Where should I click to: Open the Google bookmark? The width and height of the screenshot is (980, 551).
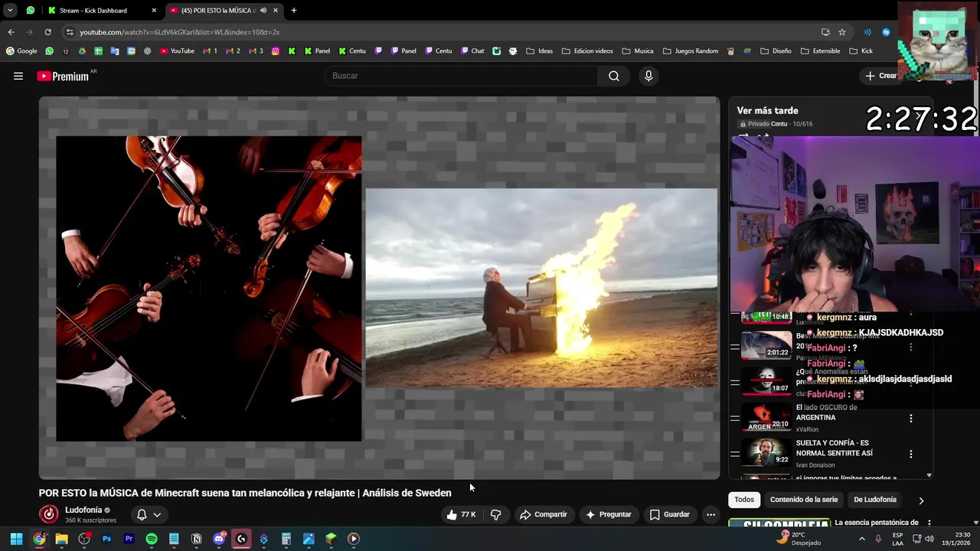click(21, 51)
